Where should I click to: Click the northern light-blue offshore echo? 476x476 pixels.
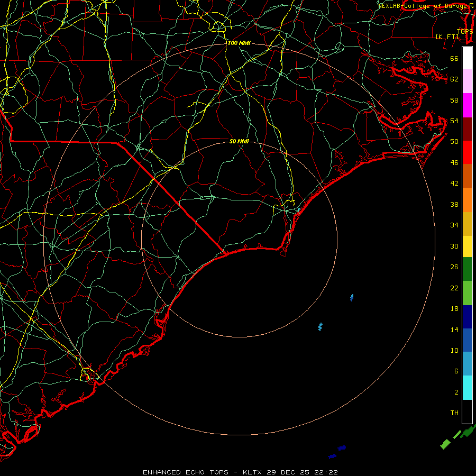352,297
